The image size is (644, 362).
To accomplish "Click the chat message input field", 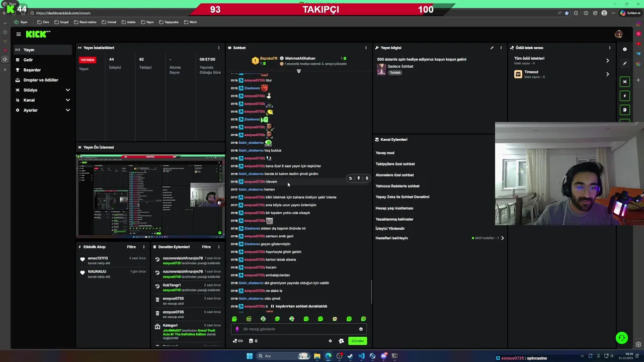I will [x=299, y=329].
